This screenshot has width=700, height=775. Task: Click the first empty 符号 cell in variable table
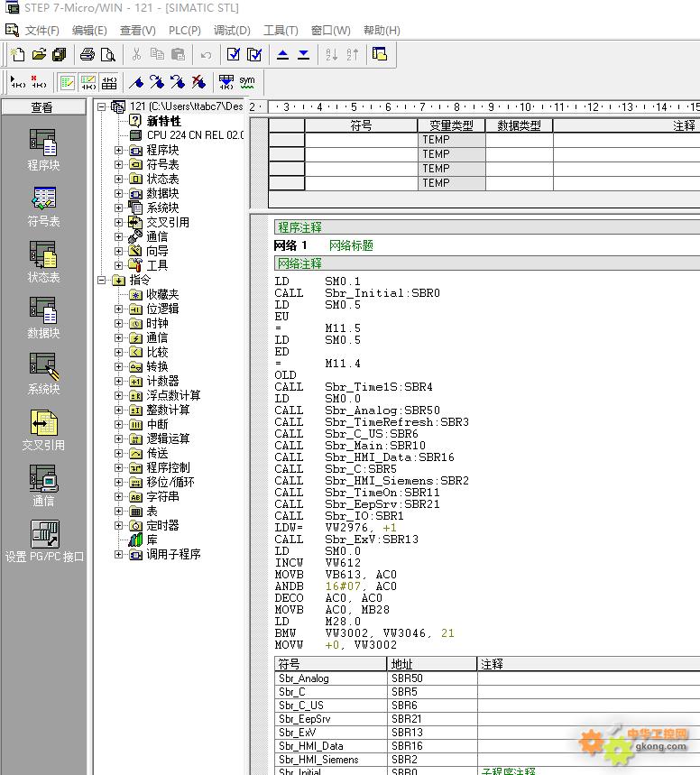(361, 140)
